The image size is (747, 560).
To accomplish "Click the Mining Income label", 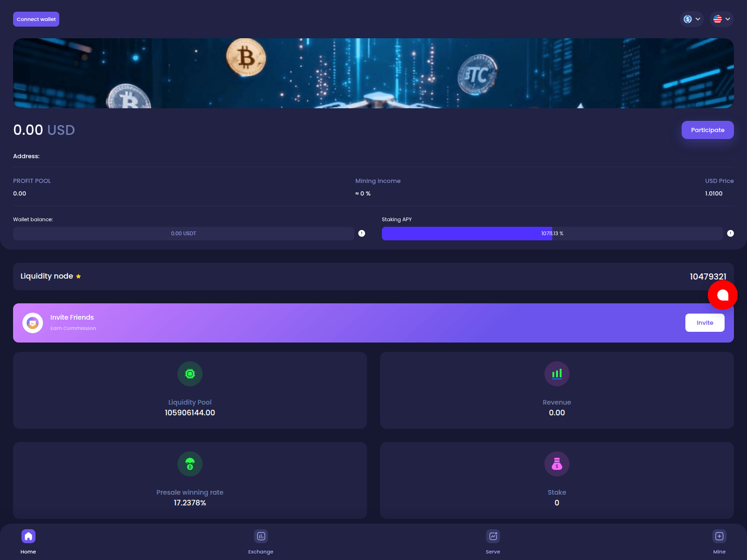I will click(378, 181).
